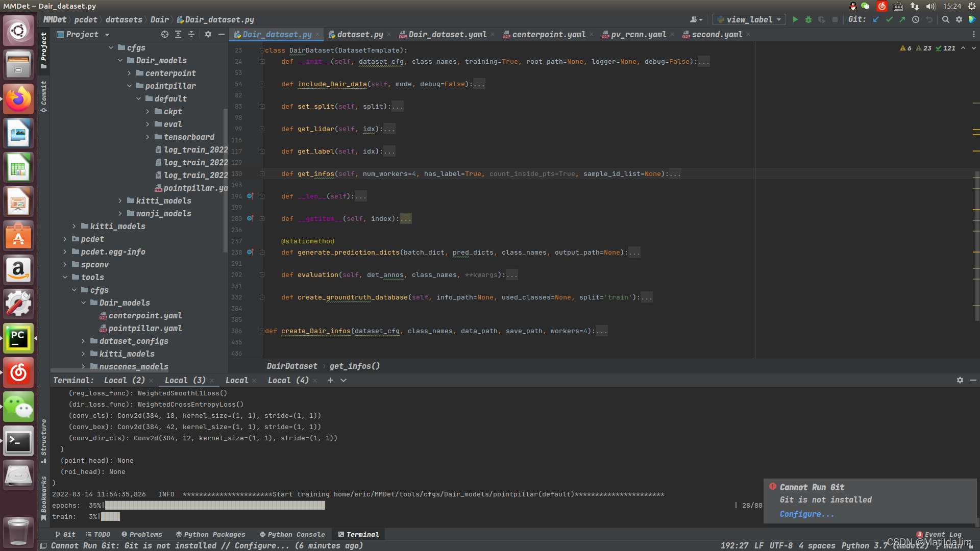Click the epochs training progress bar

tap(215, 505)
